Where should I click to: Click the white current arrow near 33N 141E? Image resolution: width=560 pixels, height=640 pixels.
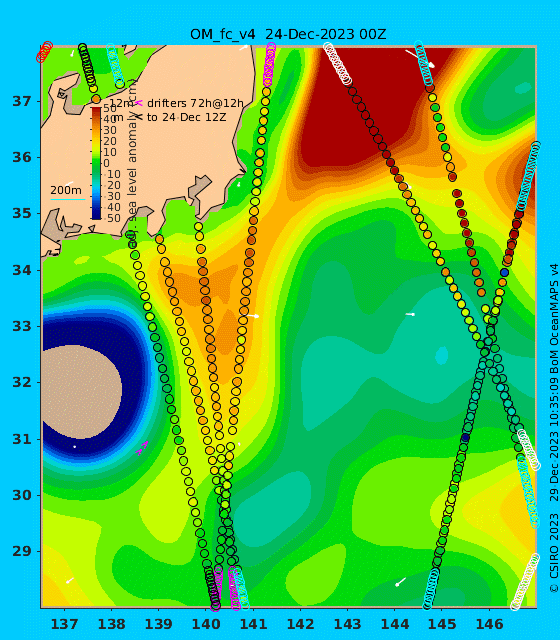tap(253, 316)
